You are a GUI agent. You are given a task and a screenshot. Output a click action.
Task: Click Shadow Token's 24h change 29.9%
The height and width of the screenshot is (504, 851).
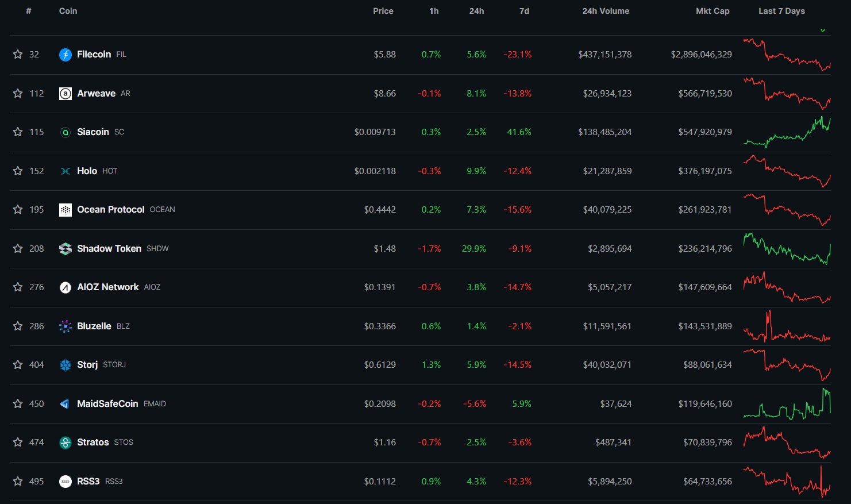click(474, 248)
